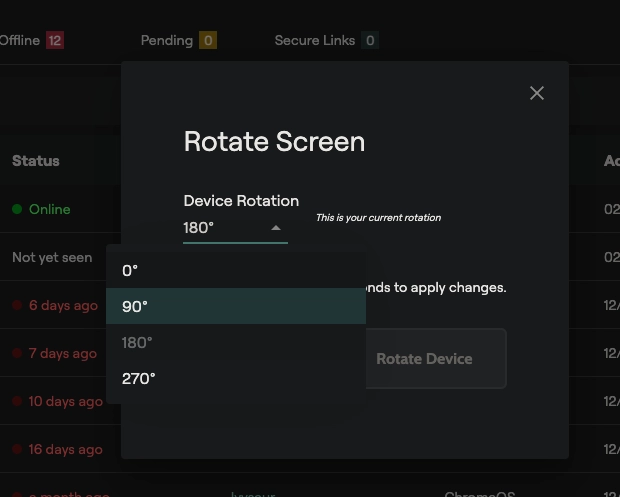Collapse the Device Rotation dropdown arrow
The width and height of the screenshot is (620, 497).
tap(276, 228)
